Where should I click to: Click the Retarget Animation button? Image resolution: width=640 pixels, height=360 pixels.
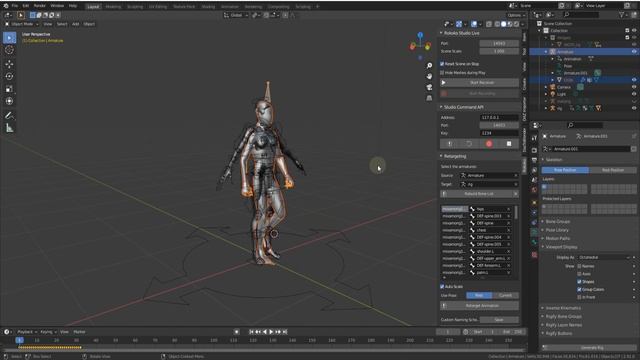(x=480, y=306)
